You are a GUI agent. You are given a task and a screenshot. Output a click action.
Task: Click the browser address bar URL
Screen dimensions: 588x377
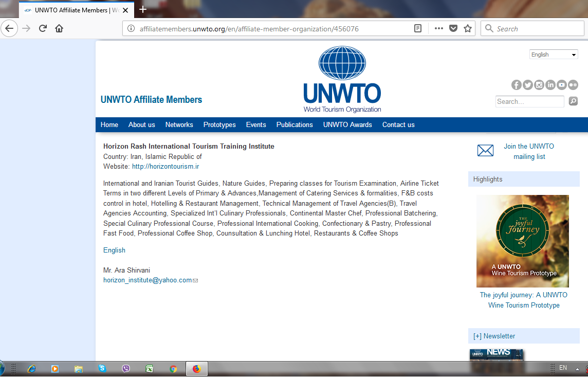[249, 29]
